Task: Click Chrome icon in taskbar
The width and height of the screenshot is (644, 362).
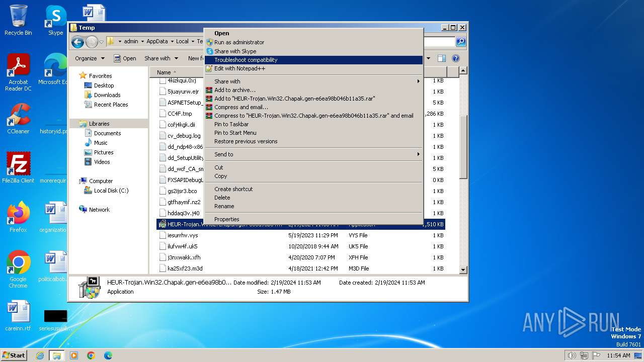Action: 91,355
